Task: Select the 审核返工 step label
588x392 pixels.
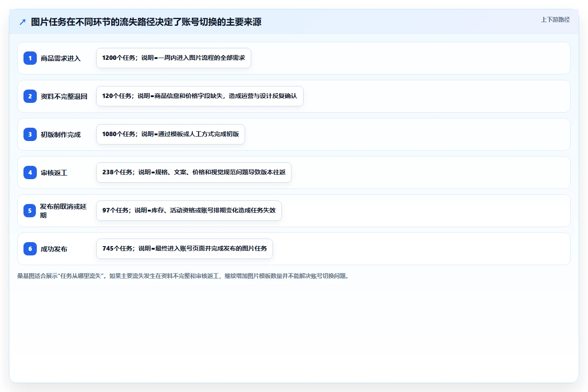Action: (x=54, y=172)
